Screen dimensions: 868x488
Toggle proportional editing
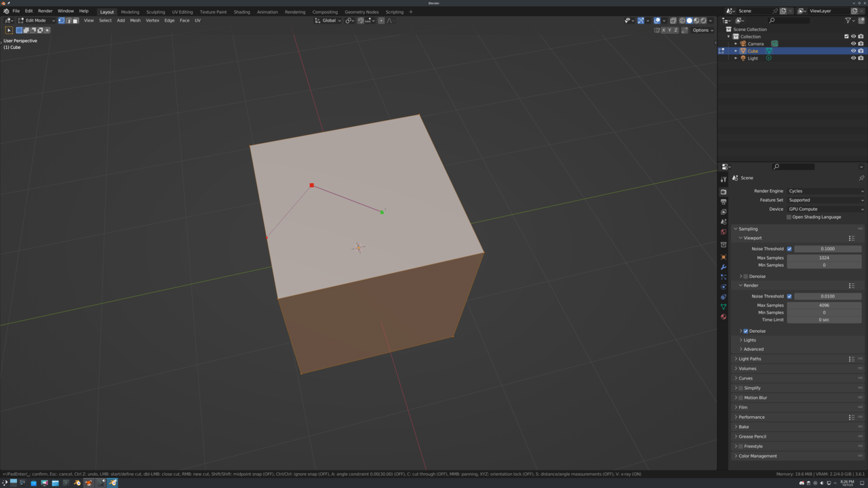tap(381, 20)
